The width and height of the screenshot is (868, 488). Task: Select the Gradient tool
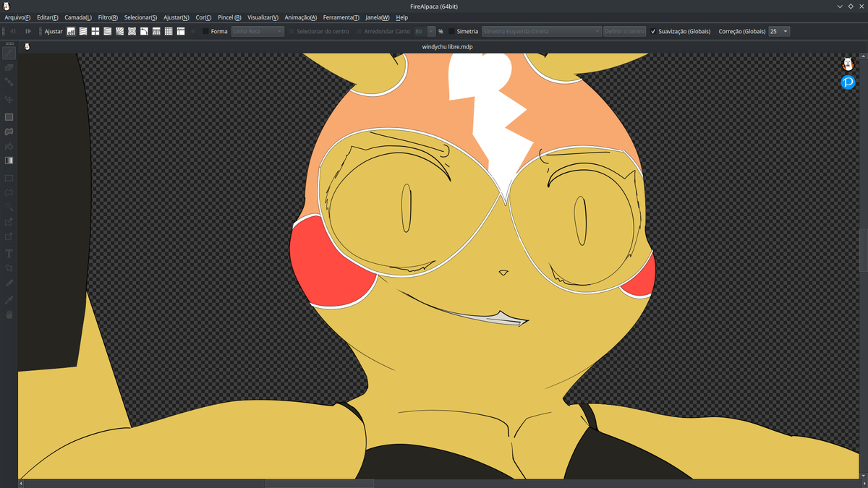(x=9, y=160)
